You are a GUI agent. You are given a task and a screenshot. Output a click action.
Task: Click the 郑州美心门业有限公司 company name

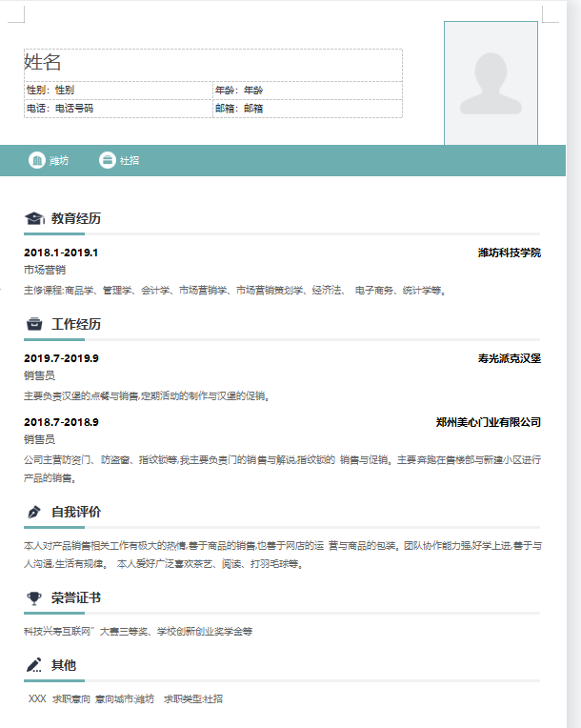point(488,422)
